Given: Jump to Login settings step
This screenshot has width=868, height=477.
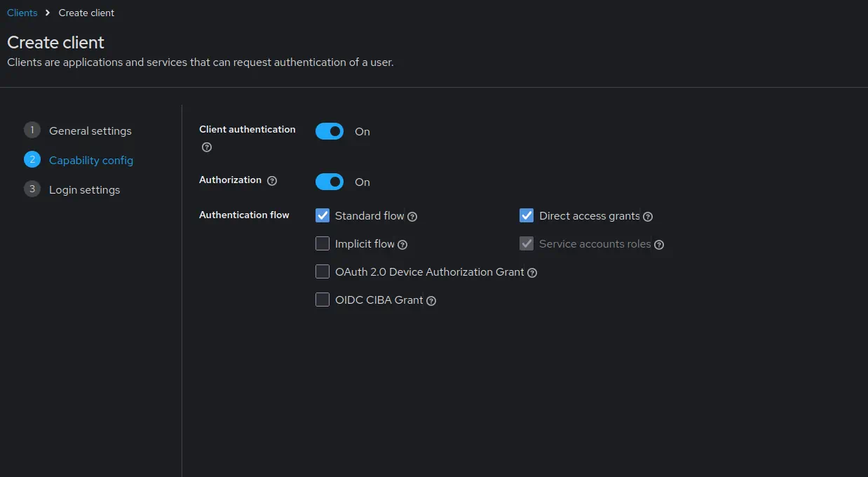Looking at the screenshot, I should tap(84, 190).
